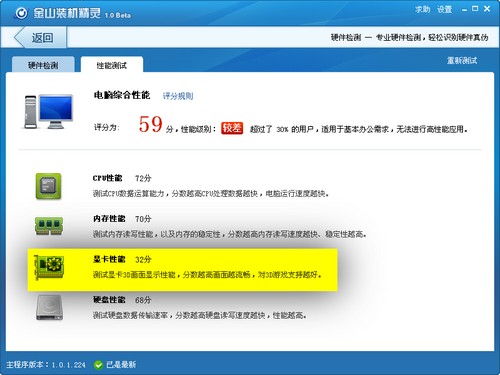Image resolution: width=500 pixels, height=375 pixels.
Task: Click the memory description line 测试内存读写性能
Action: coord(230,234)
